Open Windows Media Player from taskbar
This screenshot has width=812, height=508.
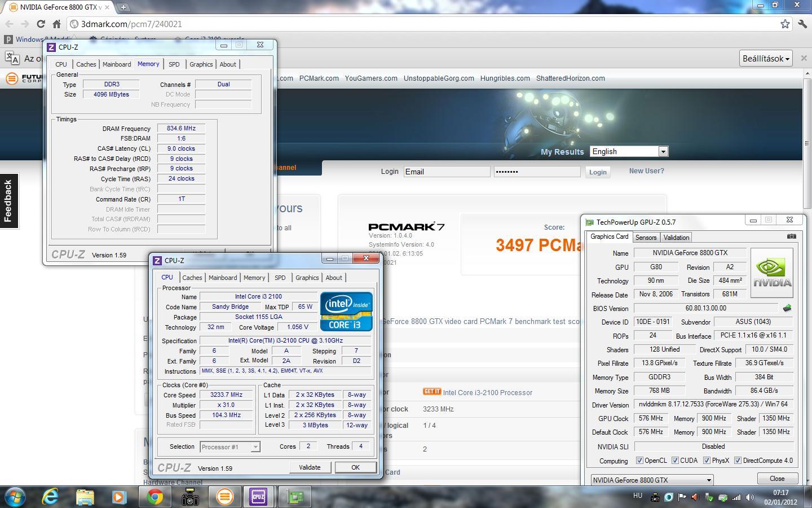point(119,497)
